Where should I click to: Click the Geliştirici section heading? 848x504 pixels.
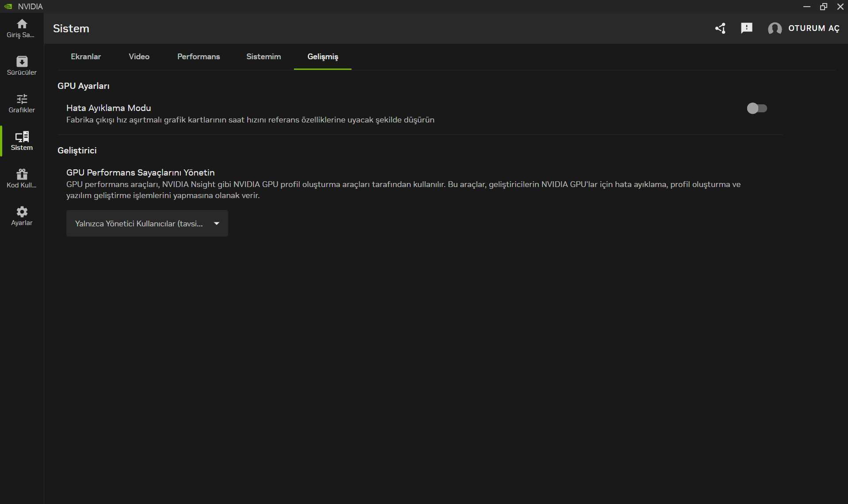click(77, 150)
